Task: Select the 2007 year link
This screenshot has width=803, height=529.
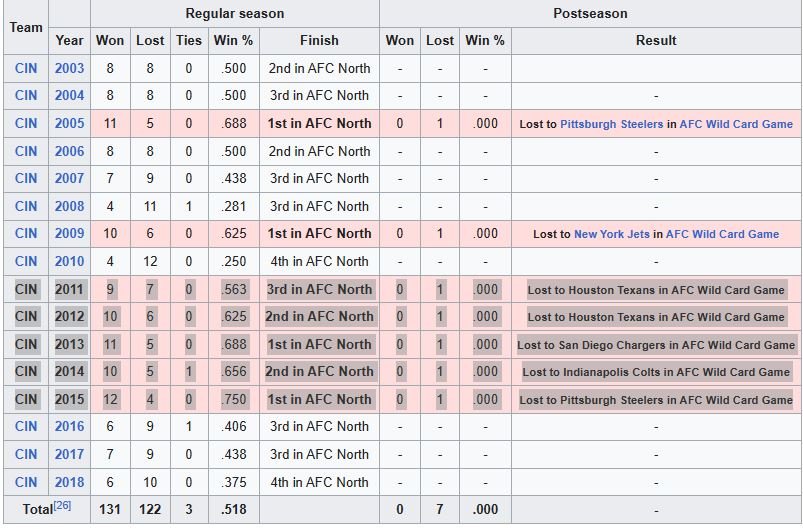Action: pyautogui.click(x=69, y=178)
